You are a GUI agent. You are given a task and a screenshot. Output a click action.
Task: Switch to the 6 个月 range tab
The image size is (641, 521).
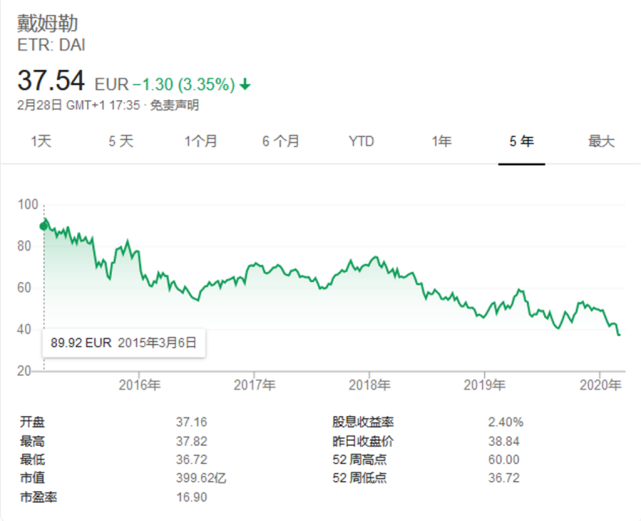point(281,141)
